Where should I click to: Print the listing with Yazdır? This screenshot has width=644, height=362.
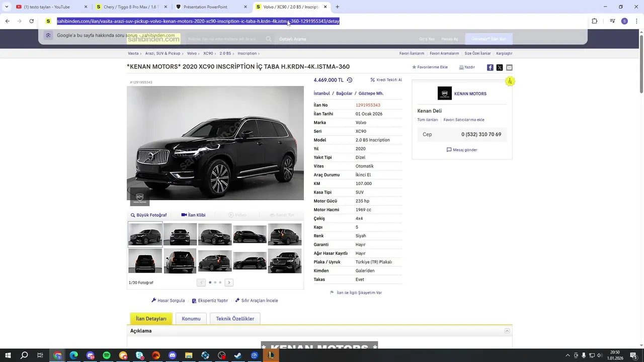(x=467, y=67)
